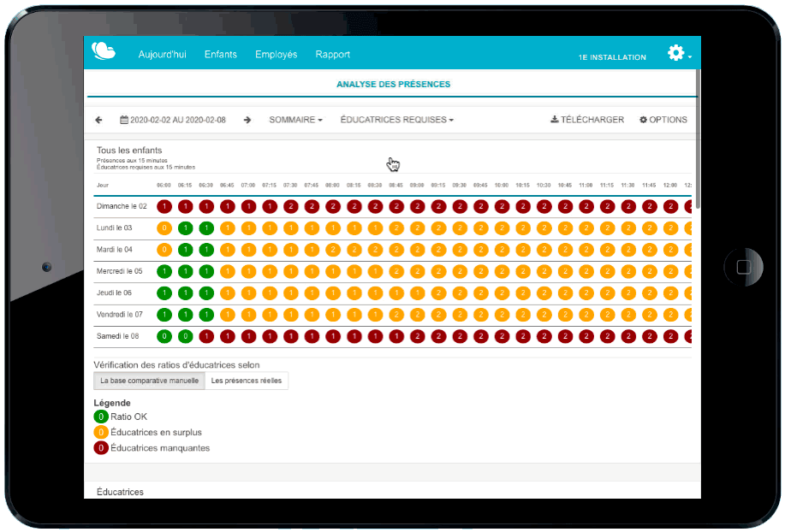Click Dimanche le 02 circle at 06:00
The image size is (785, 532).
coord(164,206)
